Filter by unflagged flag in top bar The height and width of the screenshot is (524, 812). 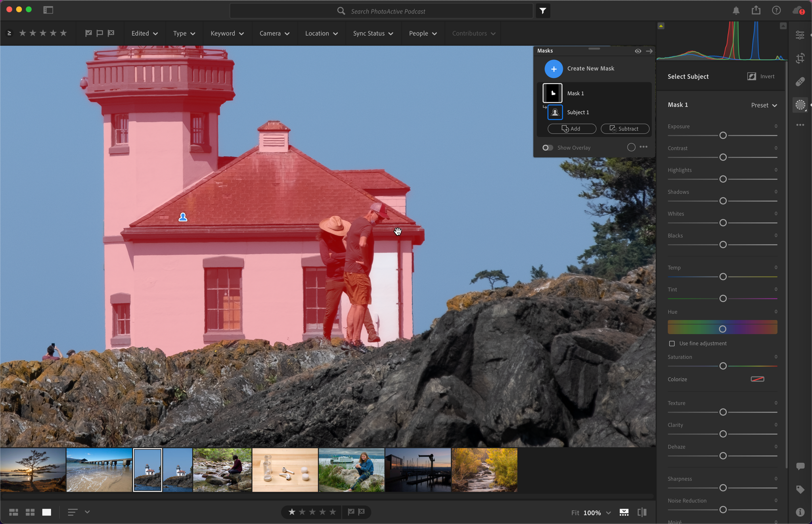pyautogui.click(x=100, y=34)
